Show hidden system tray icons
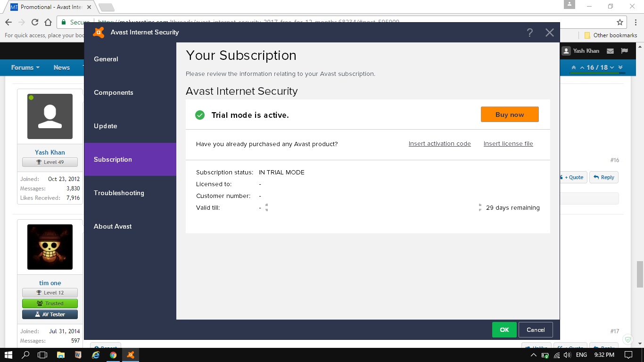644x362 pixels. 534,355
